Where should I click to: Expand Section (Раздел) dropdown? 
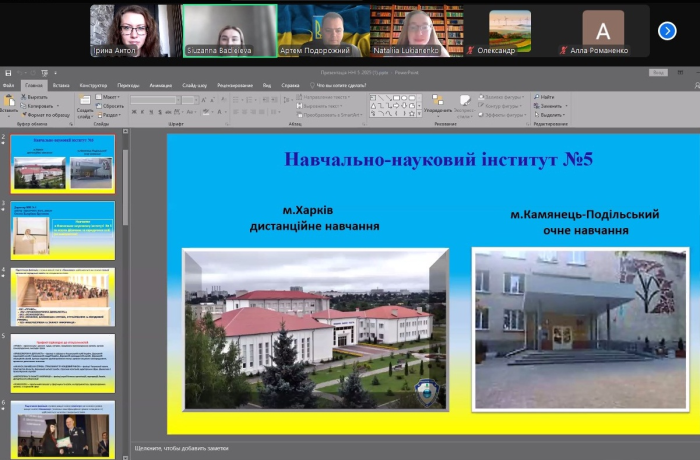click(x=112, y=115)
